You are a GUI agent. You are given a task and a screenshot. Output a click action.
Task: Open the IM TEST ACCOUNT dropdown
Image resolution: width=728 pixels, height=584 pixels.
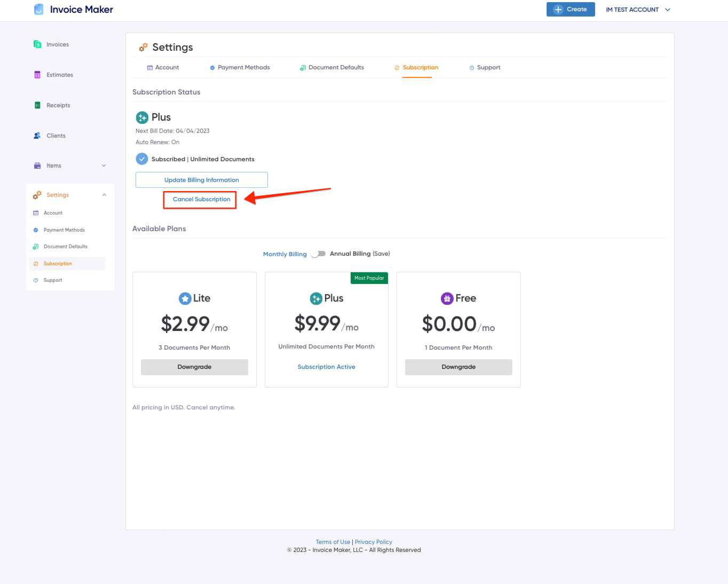(638, 10)
